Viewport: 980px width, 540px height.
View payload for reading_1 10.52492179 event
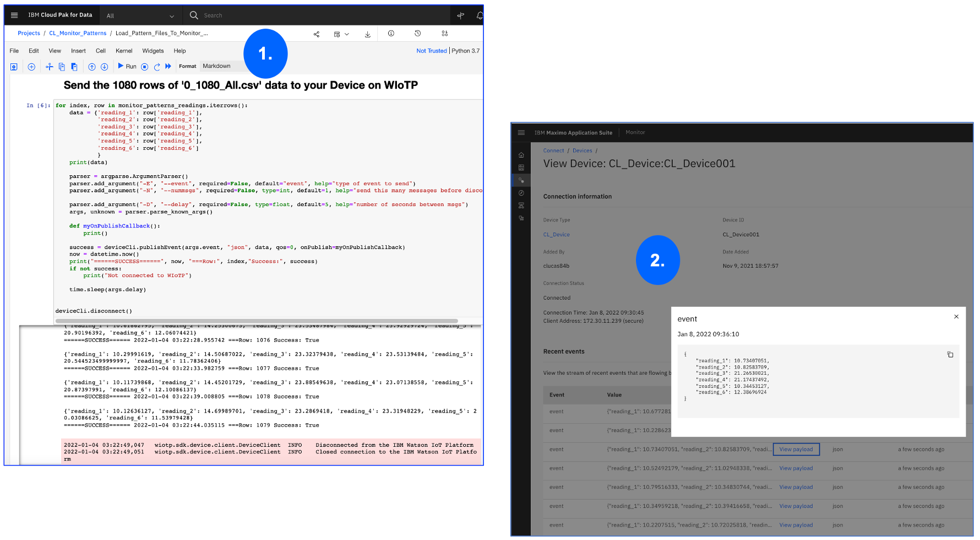[x=796, y=468]
